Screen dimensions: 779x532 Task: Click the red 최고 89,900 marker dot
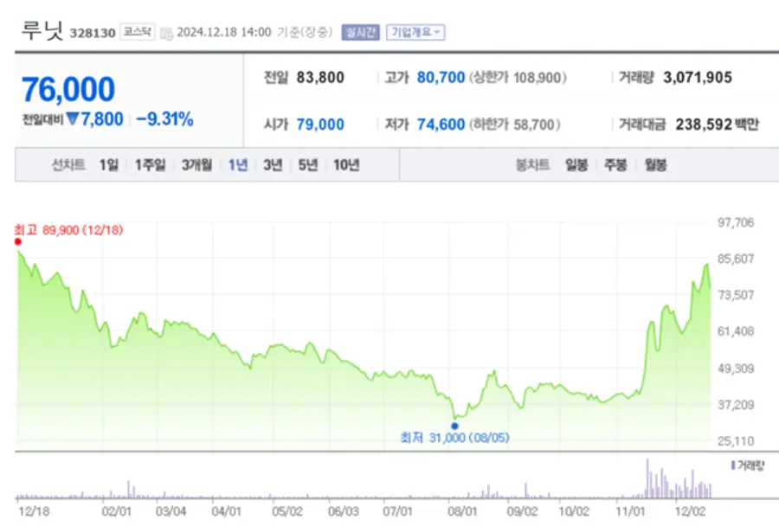[18, 242]
